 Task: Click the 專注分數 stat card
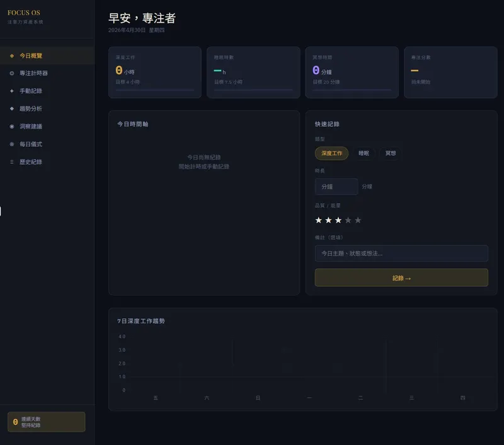click(x=450, y=72)
